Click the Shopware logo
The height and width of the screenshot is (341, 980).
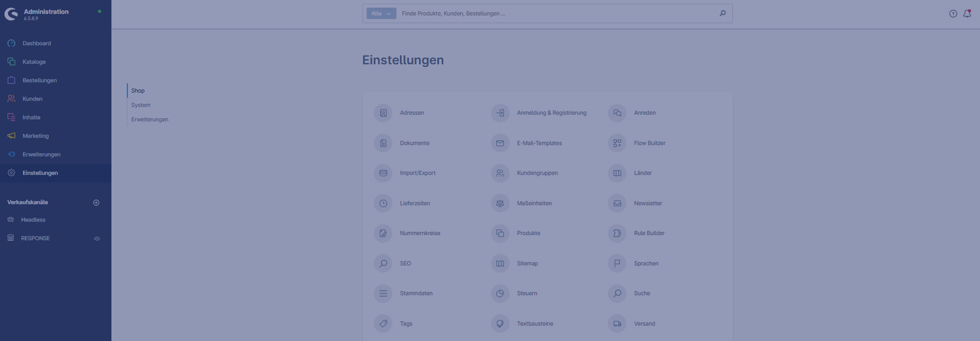pyautogui.click(x=11, y=14)
